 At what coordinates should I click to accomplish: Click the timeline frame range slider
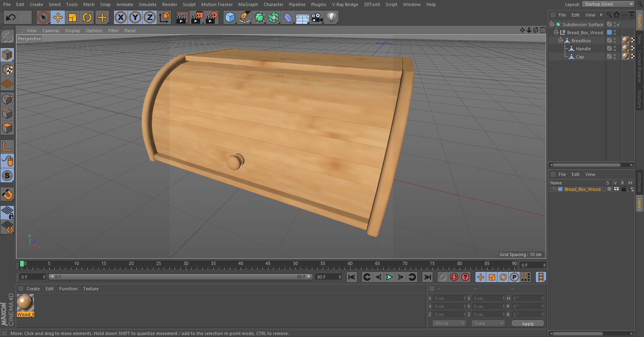(x=180, y=277)
